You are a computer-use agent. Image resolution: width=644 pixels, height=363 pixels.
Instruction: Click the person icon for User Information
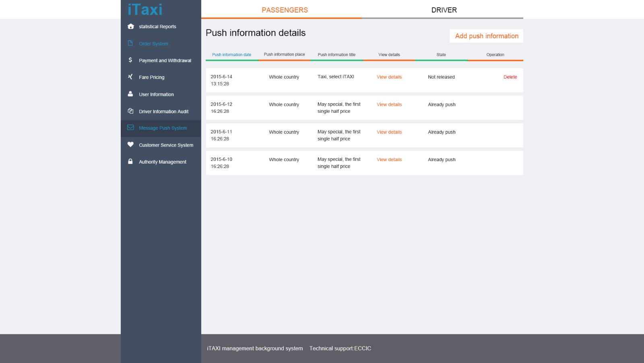point(130,94)
